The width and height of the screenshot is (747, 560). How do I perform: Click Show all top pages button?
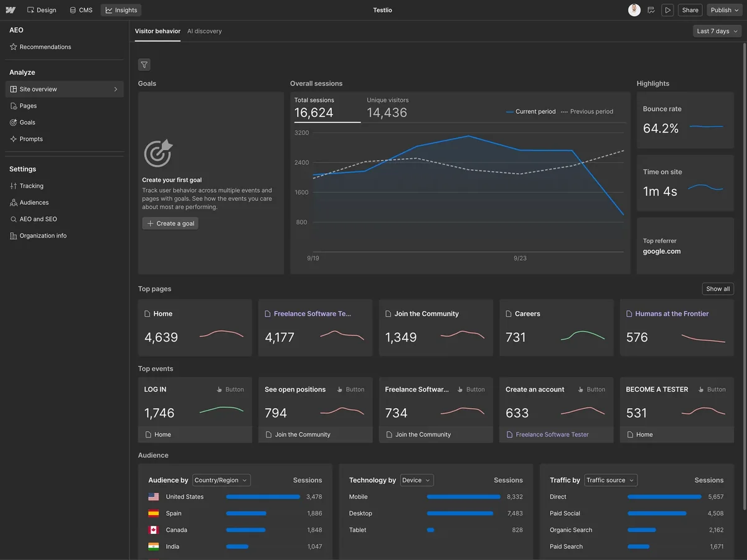[718, 289]
